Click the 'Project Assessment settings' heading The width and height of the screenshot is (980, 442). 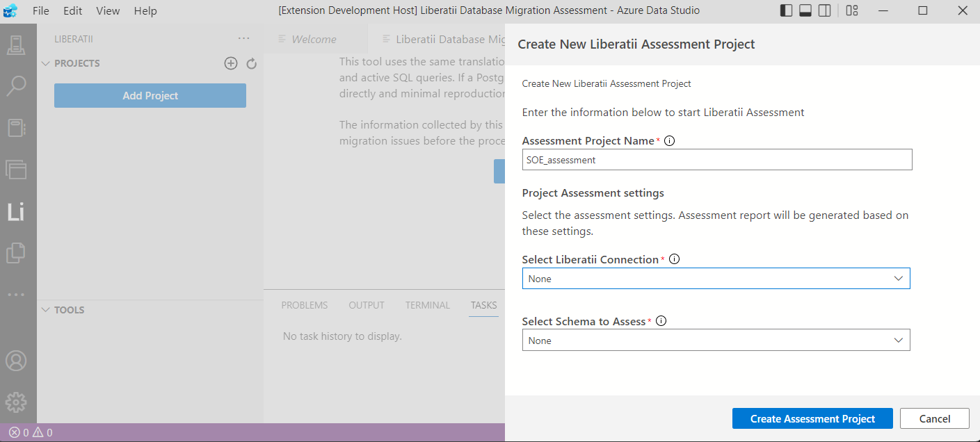(593, 193)
